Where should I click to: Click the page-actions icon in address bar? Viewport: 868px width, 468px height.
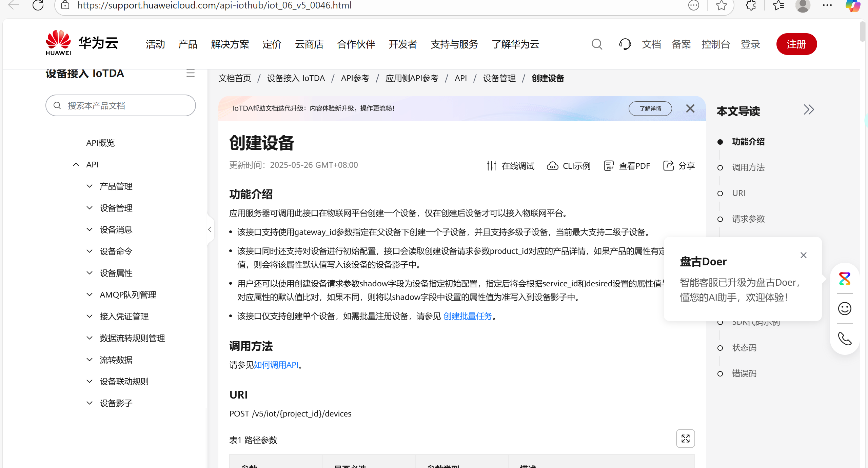tap(693, 5)
